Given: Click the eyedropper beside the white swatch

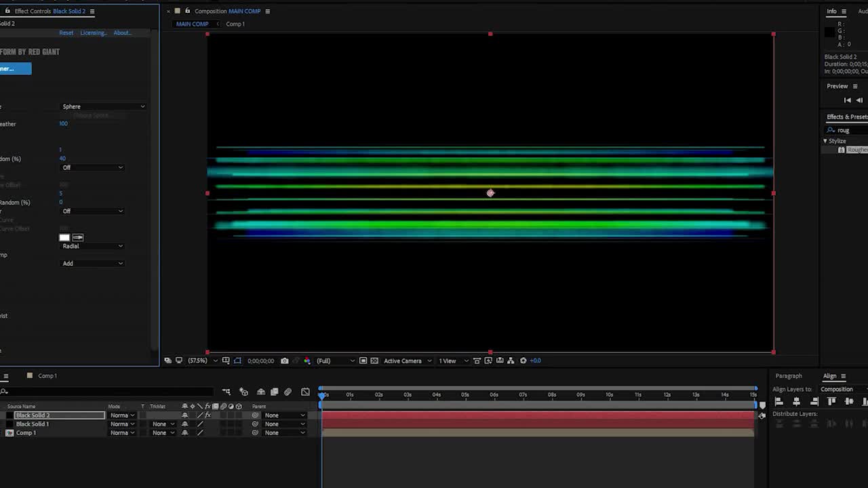Looking at the screenshot, I should (x=78, y=237).
